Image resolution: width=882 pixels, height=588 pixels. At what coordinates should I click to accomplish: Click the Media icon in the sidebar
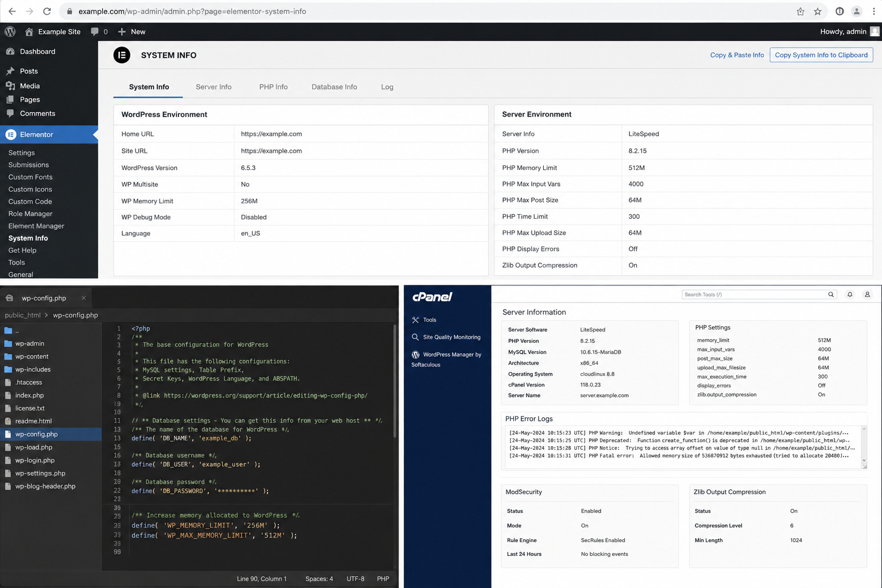click(10, 86)
